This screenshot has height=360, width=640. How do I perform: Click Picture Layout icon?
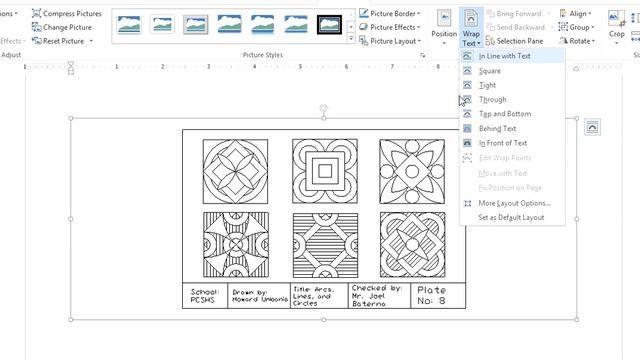tap(363, 40)
